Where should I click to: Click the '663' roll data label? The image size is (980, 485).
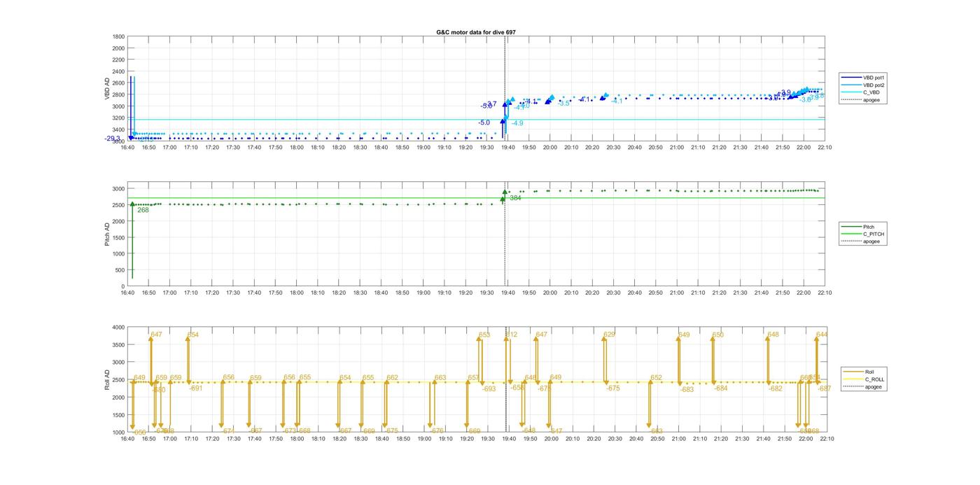coord(440,378)
